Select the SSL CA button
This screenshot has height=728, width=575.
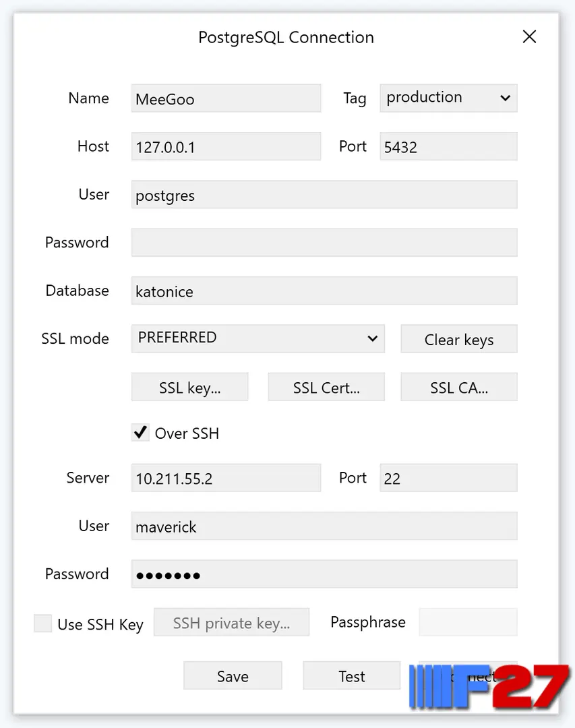coord(459,387)
